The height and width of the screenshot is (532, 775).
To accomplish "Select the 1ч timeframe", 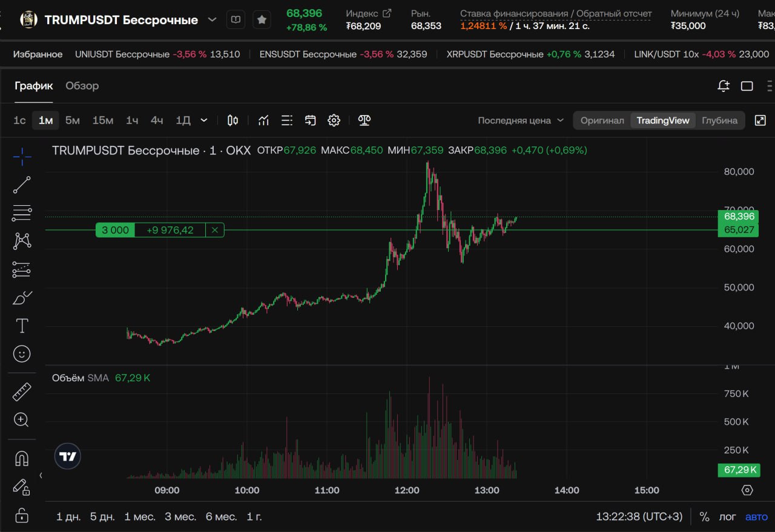I will (x=132, y=120).
